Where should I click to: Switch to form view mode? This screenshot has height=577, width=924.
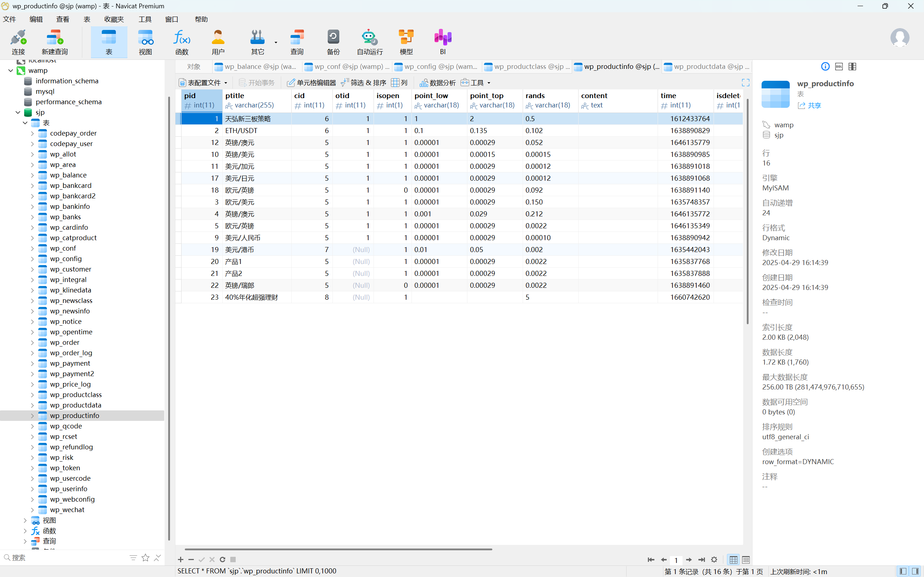pos(746,560)
